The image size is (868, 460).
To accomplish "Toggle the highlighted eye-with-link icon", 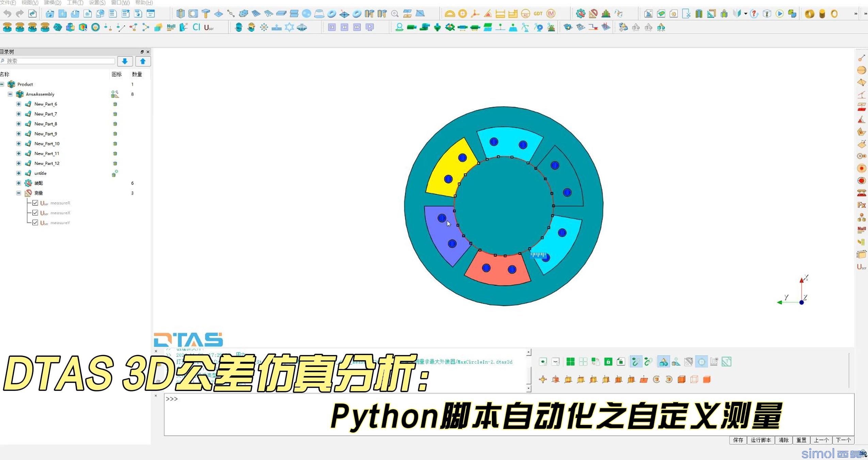I will 636,362.
